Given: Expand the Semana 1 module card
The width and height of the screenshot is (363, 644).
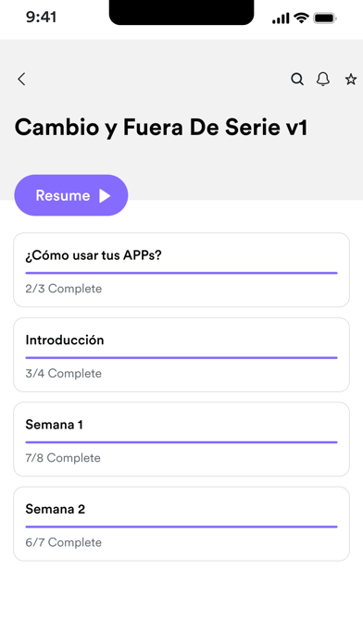Looking at the screenshot, I should [x=181, y=440].
